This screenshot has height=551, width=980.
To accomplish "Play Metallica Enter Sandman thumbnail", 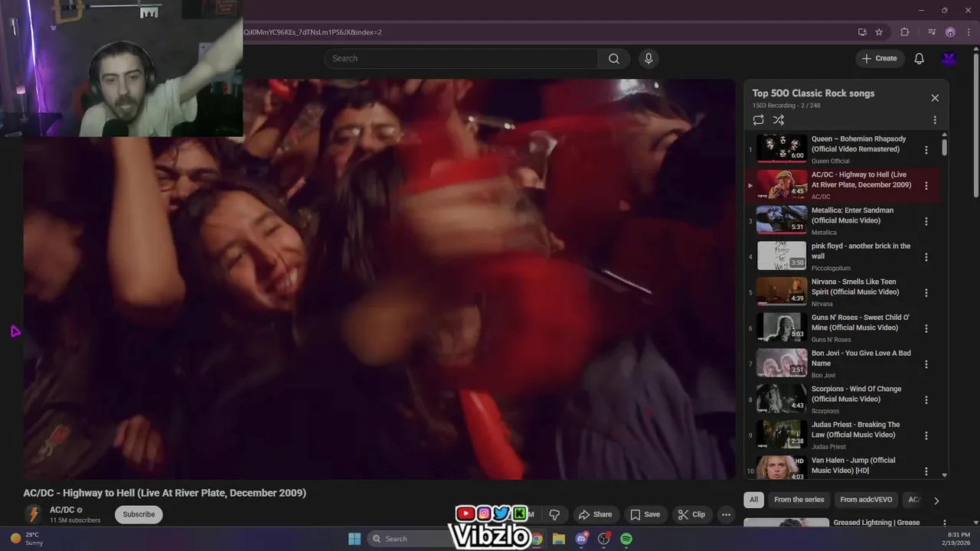I will point(782,220).
